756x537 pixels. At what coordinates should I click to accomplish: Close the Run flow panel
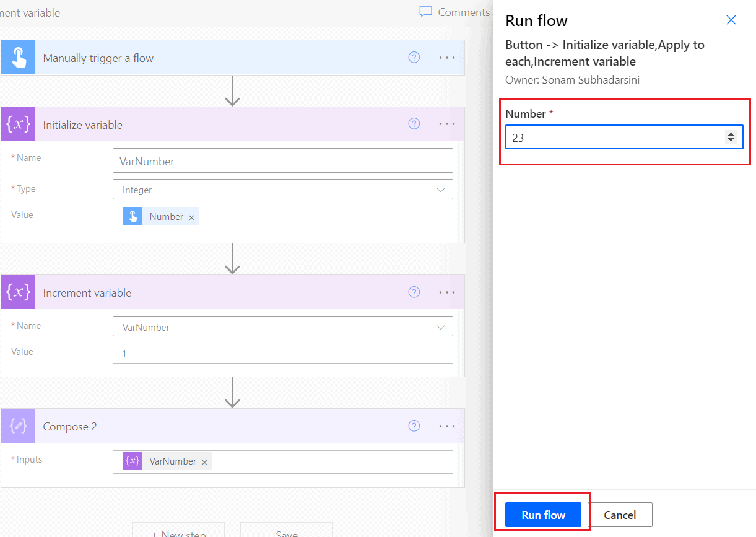tap(731, 20)
